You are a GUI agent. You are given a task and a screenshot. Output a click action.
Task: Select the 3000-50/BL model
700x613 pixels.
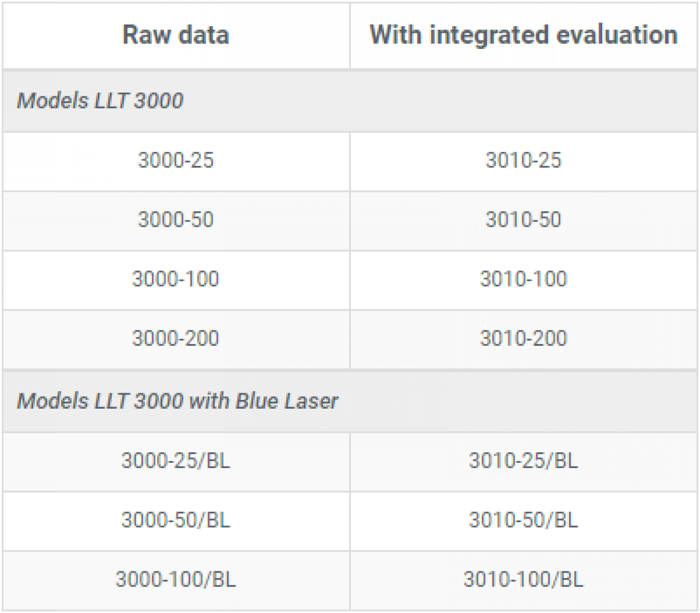[175, 520]
